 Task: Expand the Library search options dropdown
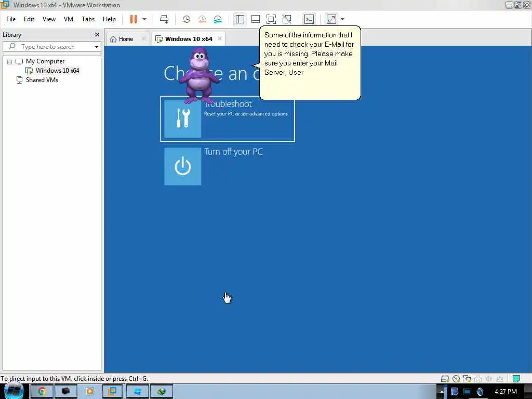(x=96, y=46)
